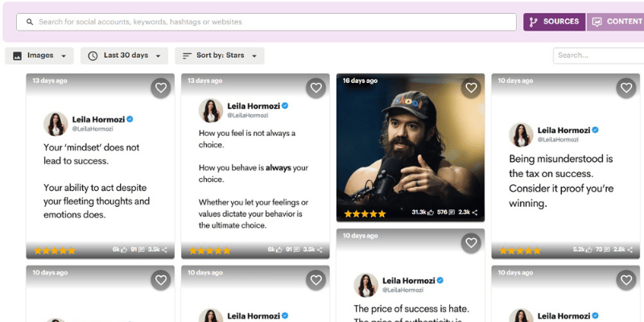The height and width of the screenshot is (322, 644).
Task: Click the five-star rating on the photo card
Action: point(365,213)
